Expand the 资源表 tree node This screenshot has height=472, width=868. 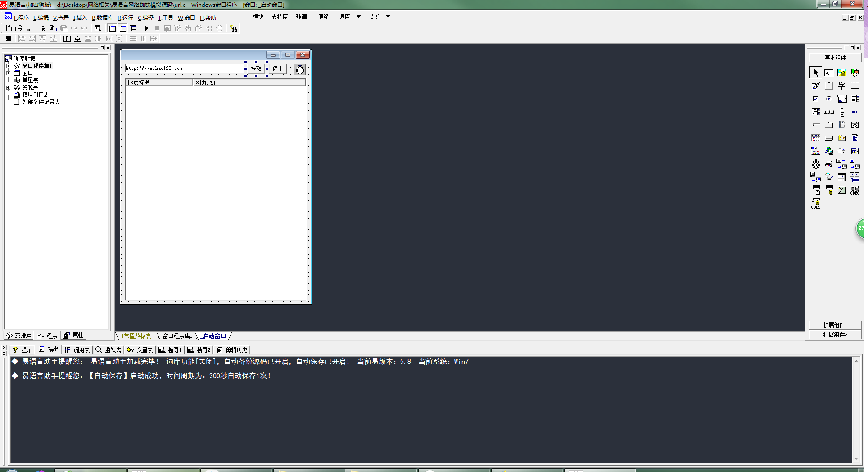[x=8, y=87]
